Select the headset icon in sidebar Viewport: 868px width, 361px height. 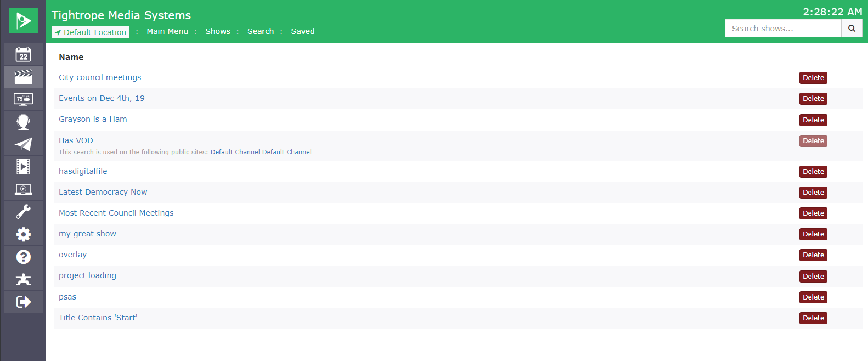(23, 122)
